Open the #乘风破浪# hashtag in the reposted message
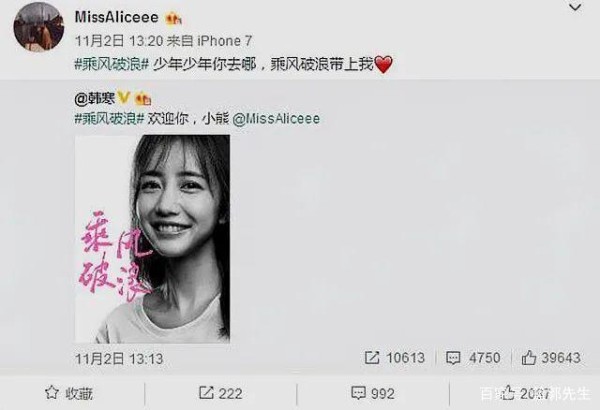600x410 pixels. (x=109, y=119)
